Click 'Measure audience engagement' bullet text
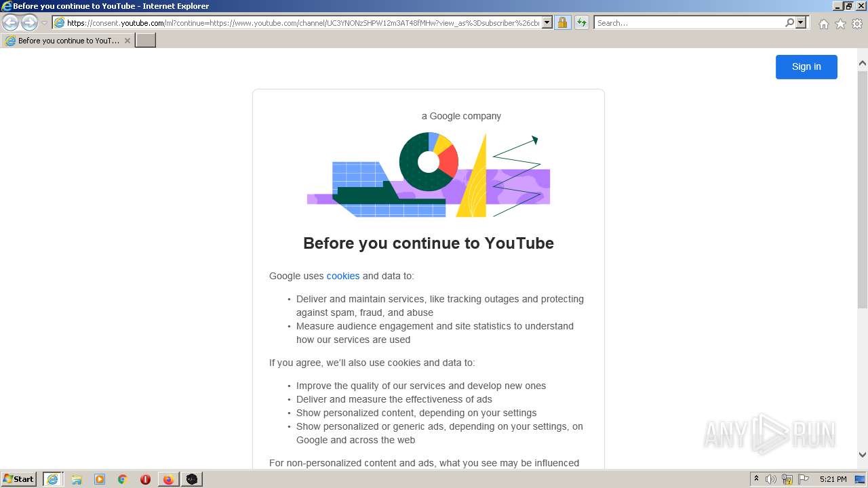 pyautogui.click(x=435, y=333)
